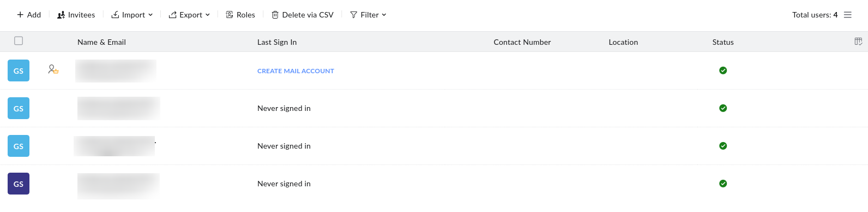Sort by the Last Sign In column header
868x212 pixels.
277,42
